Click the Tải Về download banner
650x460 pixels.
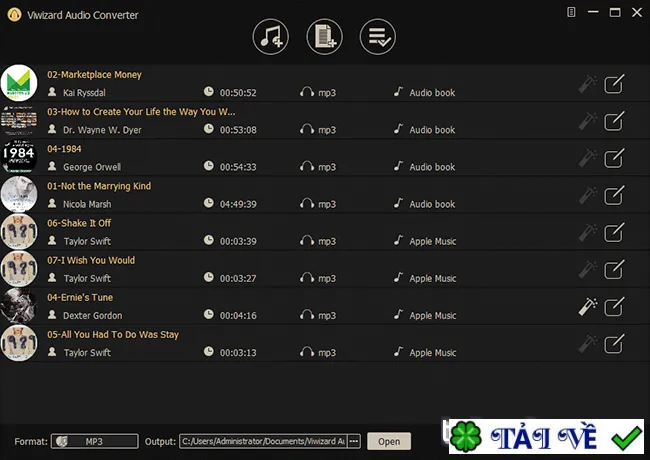coord(546,436)
